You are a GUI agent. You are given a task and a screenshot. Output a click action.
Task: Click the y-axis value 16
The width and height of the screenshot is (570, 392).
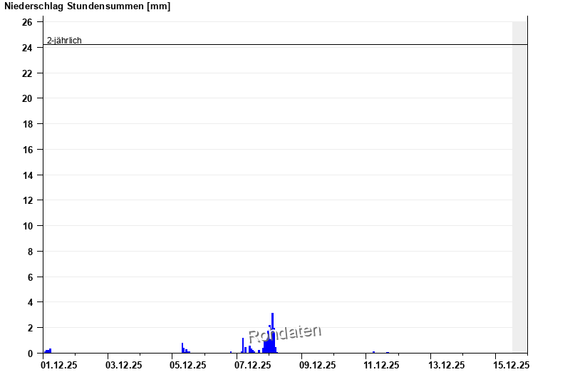27,150
